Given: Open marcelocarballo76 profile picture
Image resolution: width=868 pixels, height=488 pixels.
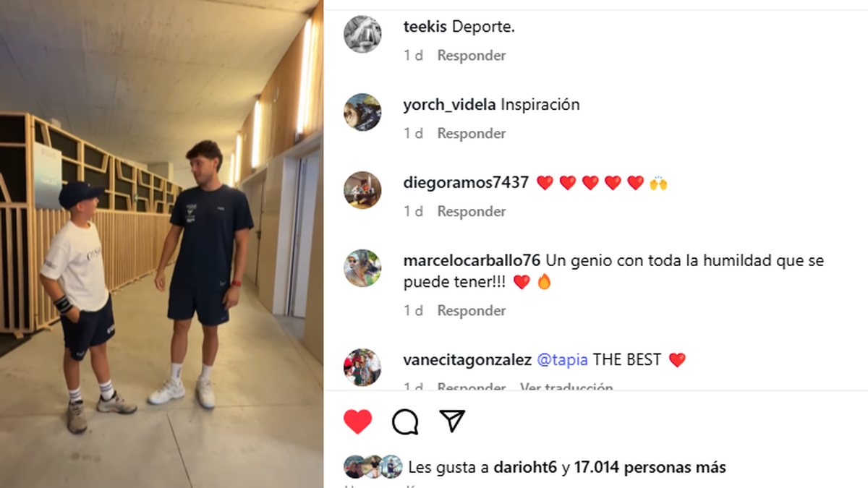Looking at the screenshot, I should point(362,268).
